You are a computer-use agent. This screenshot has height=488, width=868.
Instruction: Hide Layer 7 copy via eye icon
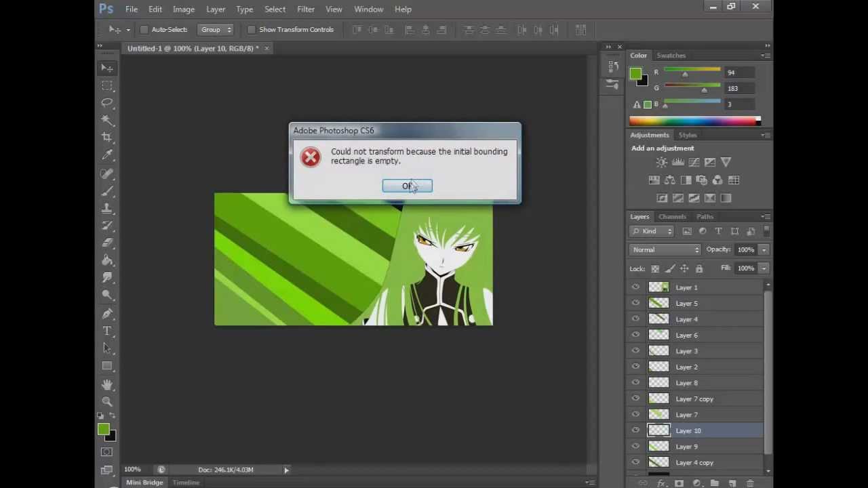(635, 399)
